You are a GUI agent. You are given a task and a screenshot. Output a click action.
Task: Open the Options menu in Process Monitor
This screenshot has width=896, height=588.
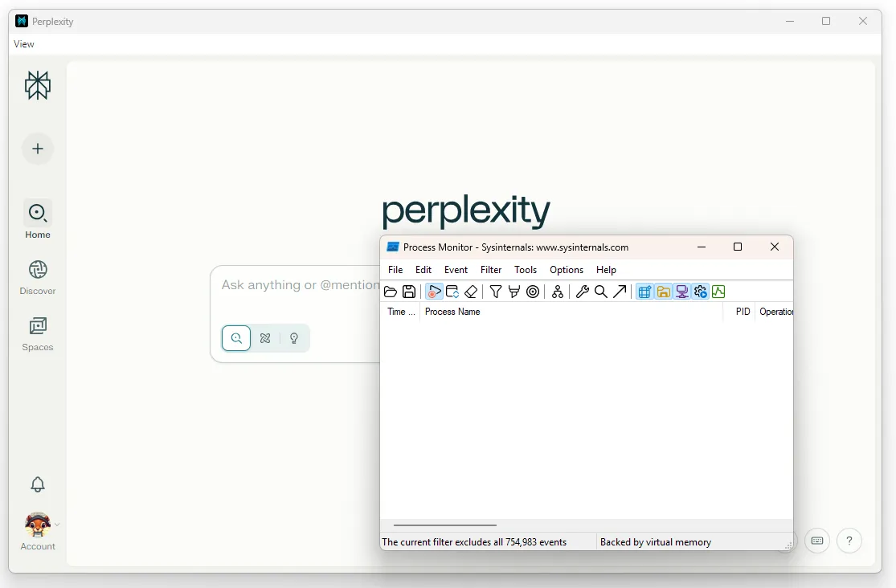(x=567, y=270)
